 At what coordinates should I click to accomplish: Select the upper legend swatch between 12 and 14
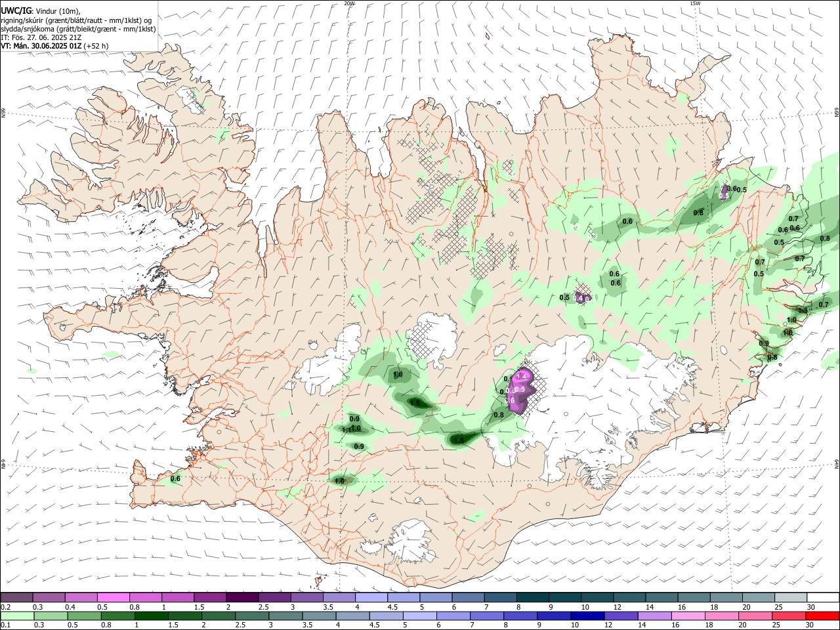click(630, 598)
